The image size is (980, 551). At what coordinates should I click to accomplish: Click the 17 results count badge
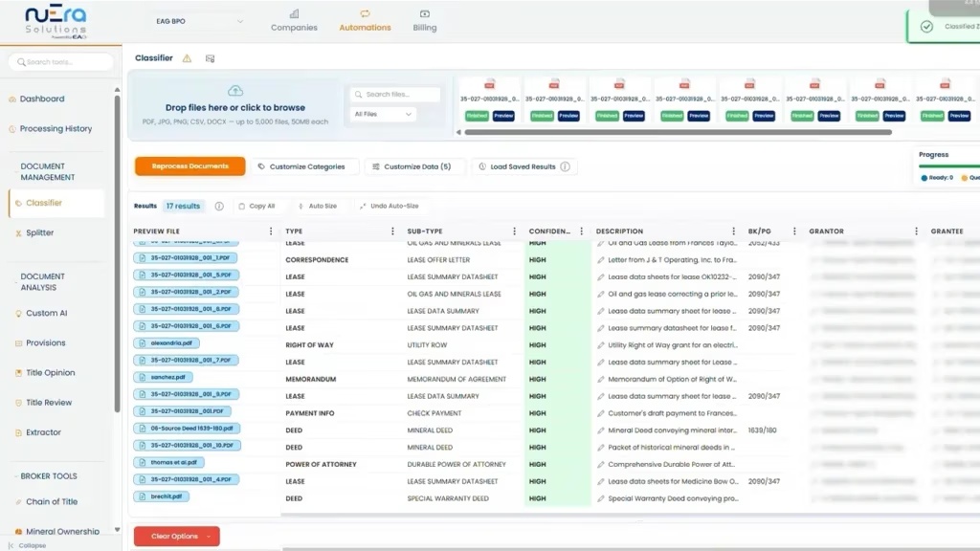183,207
